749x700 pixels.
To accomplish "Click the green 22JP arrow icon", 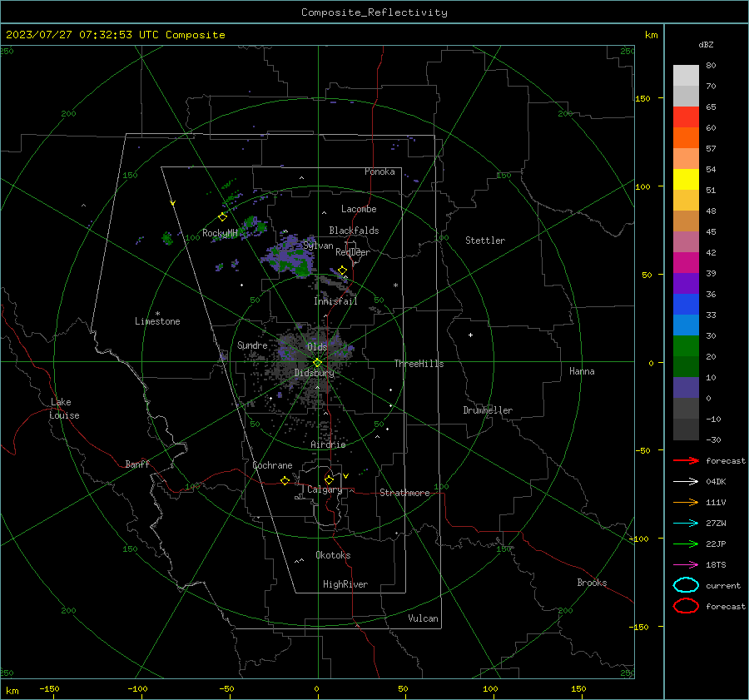I will tap(686, 544).
